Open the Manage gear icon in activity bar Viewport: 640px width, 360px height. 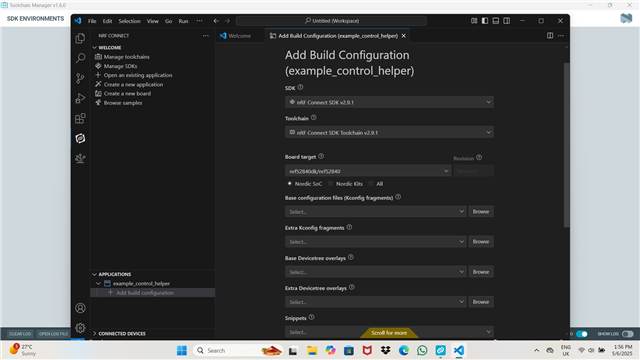[x=80, y=328]
